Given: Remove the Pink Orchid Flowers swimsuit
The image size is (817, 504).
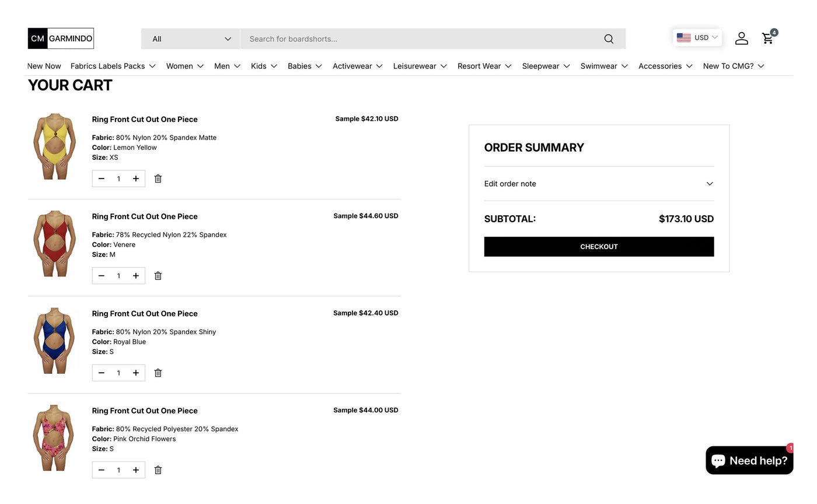Looking at the screenshot, I should coord(158,470).
